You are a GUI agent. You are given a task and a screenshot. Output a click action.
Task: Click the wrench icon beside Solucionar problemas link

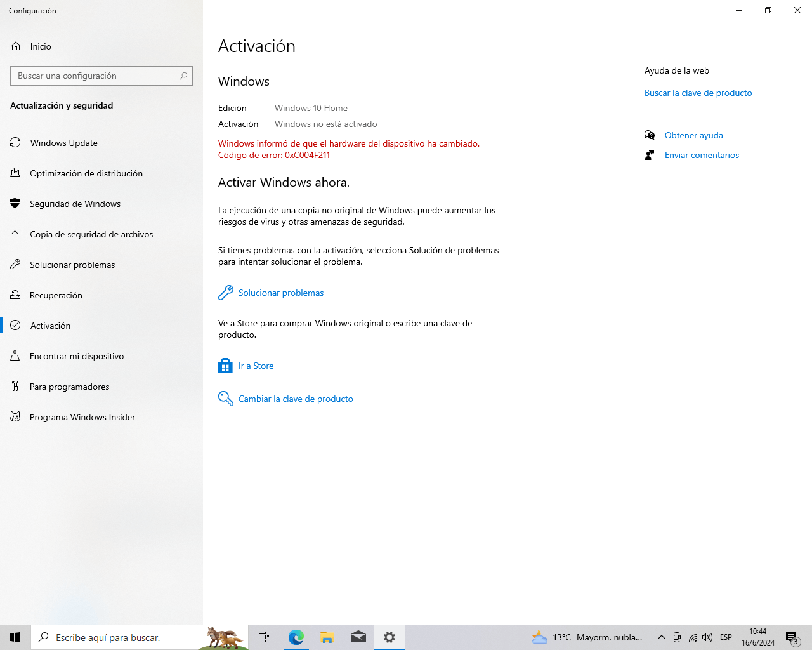point(226,293)
